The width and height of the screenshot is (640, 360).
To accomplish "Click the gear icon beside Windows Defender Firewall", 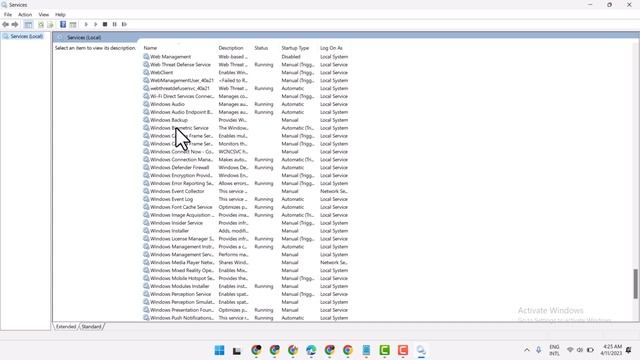I will pyautogui.click(x=146, y=167).
